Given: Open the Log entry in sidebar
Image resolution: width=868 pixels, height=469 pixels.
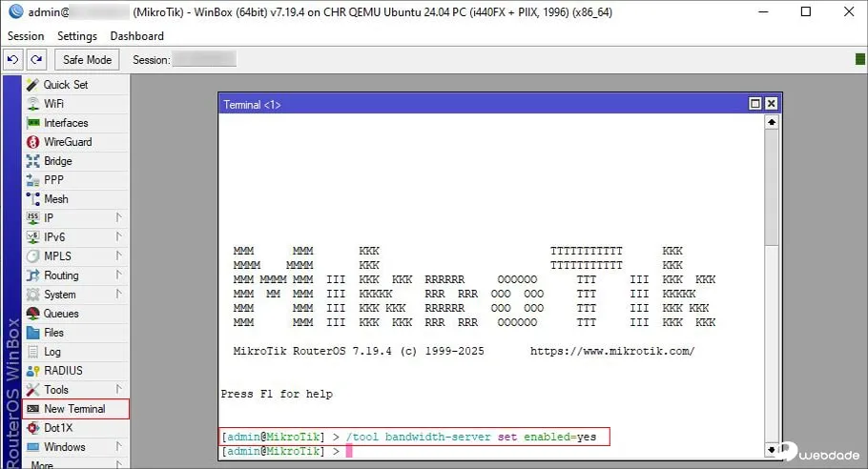Looking at the screenshot, I should (52, 352).
